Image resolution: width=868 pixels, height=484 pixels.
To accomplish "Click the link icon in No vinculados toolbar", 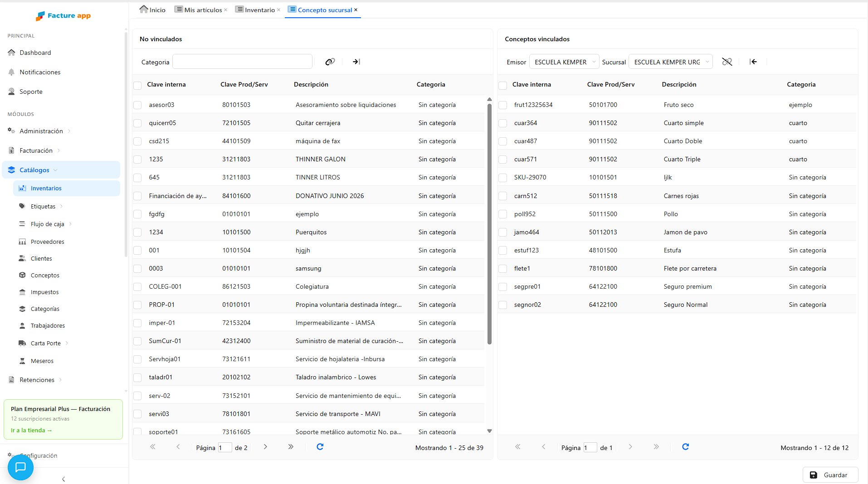I will pos(330,62).
